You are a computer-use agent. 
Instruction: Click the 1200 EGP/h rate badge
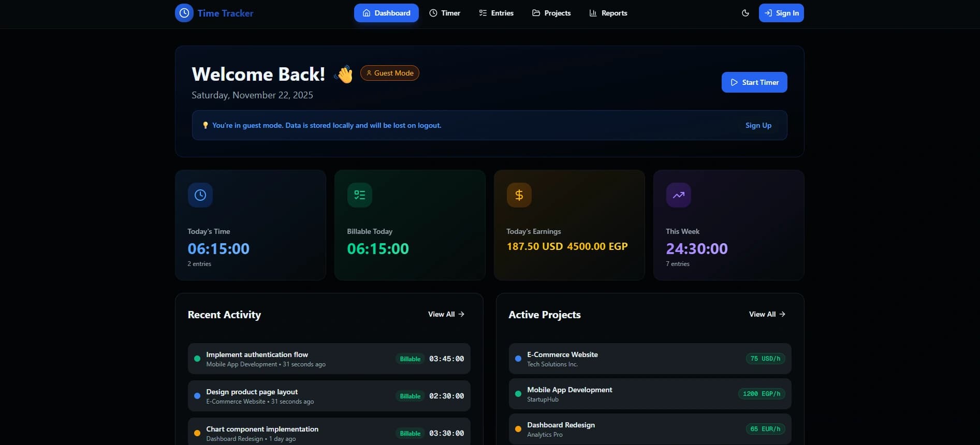point(762,394)
